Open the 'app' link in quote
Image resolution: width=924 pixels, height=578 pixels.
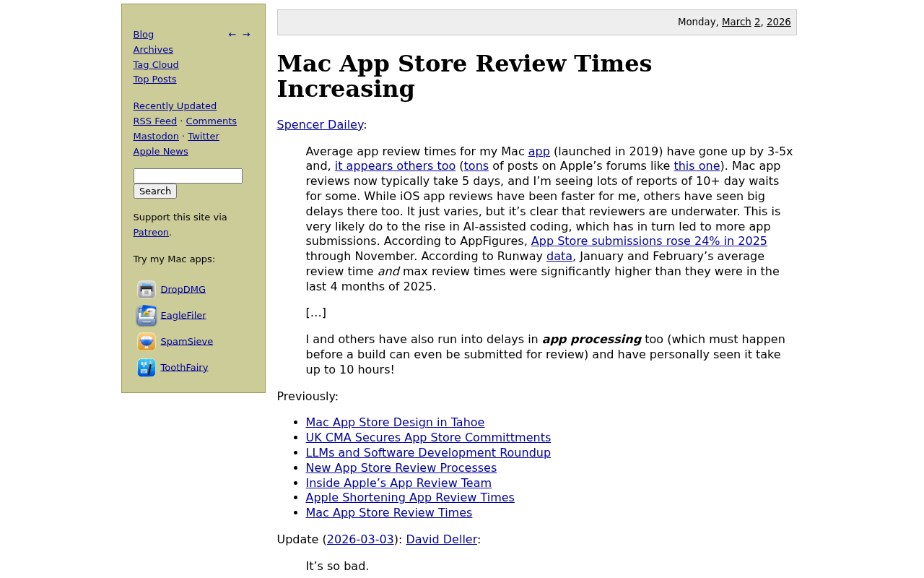[x=539, y=152]
